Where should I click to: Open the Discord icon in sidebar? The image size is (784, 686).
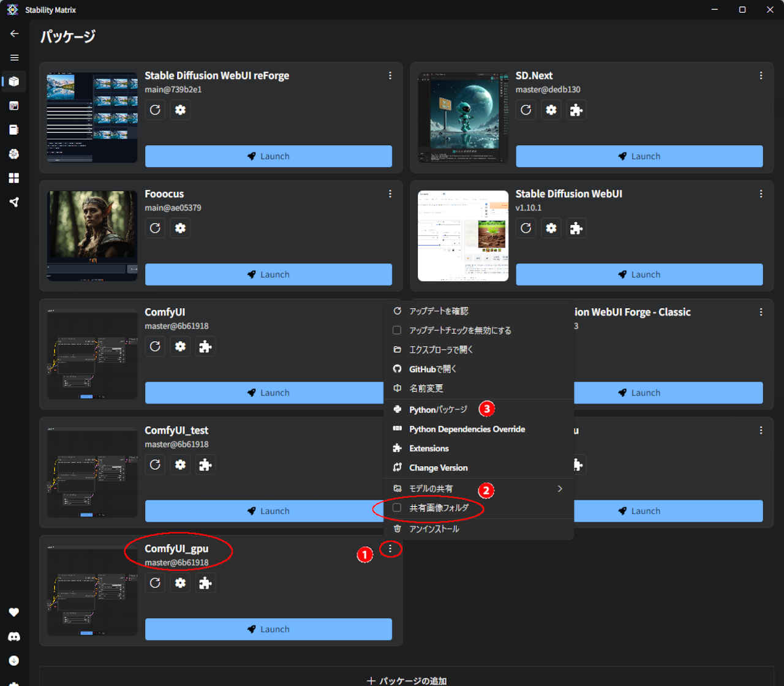[x=14, y=636]
